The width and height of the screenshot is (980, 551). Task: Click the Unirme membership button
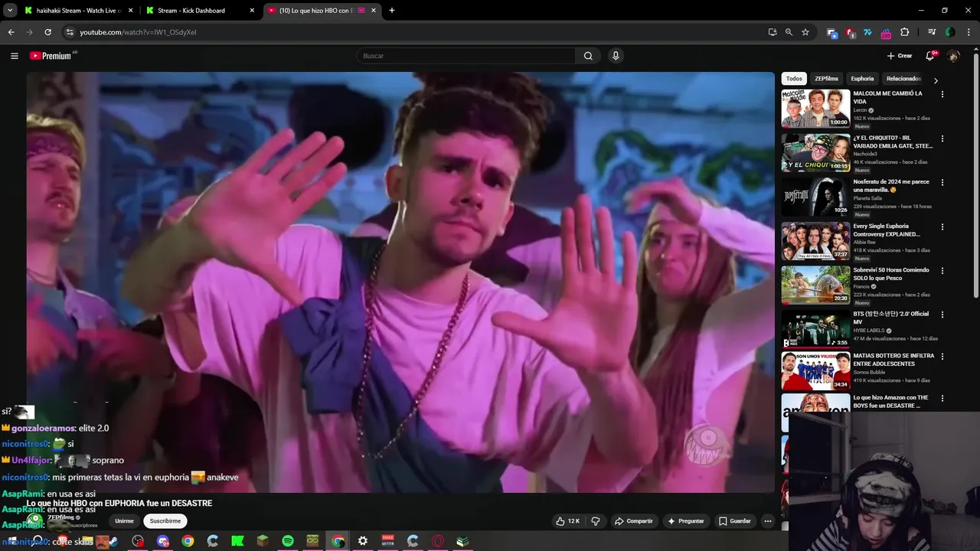point(124,521)
